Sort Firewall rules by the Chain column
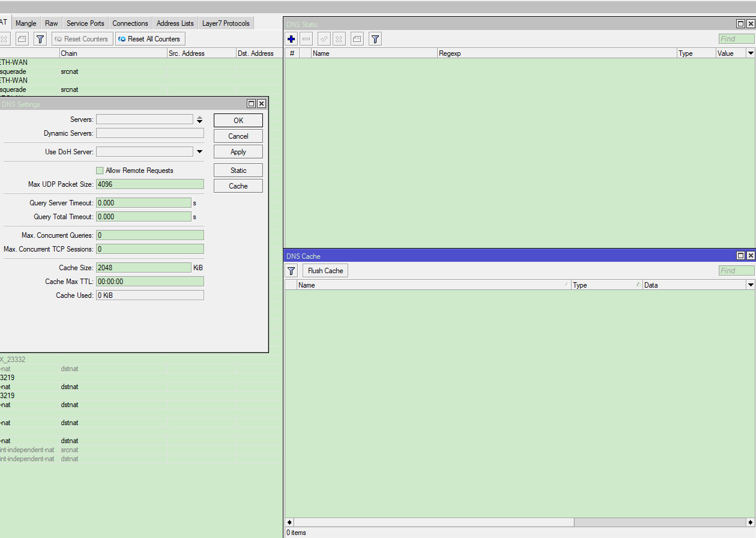The width and height of the screenshot is (756, 538). (113, 53)
